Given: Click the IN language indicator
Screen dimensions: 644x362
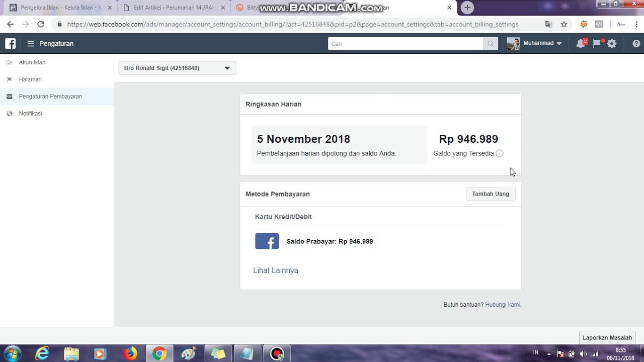Looking at the screenshot, I should tap(536, 352).
